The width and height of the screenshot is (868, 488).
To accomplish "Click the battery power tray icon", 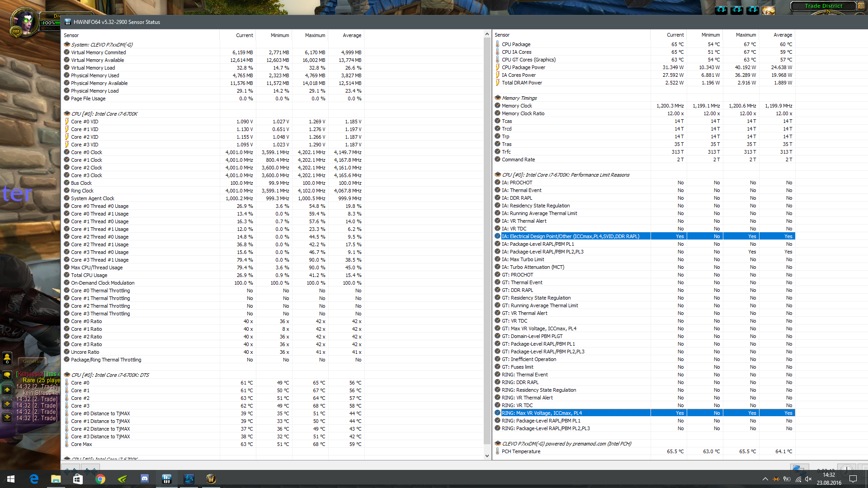I will [x=787, y=479].
